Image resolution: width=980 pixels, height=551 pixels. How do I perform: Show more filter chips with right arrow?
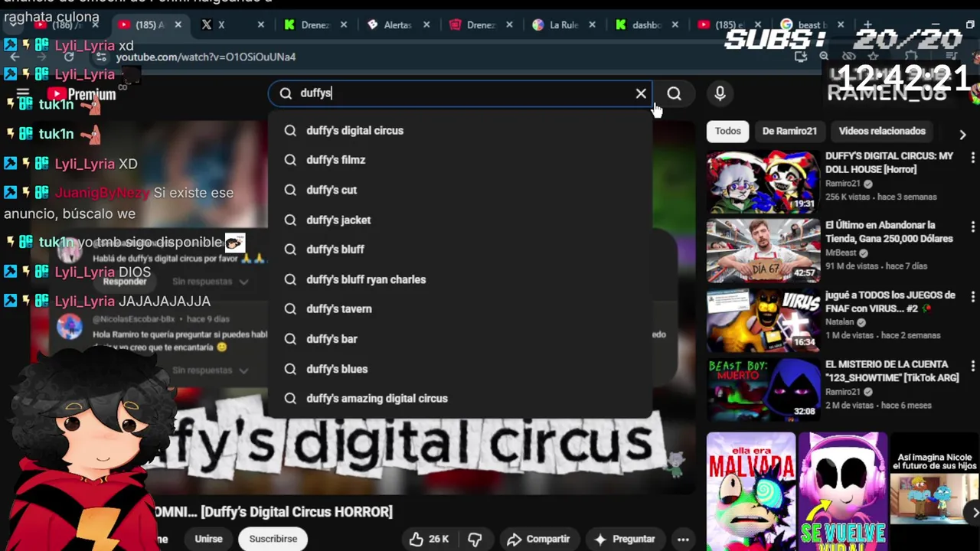(x=962, y=134)
